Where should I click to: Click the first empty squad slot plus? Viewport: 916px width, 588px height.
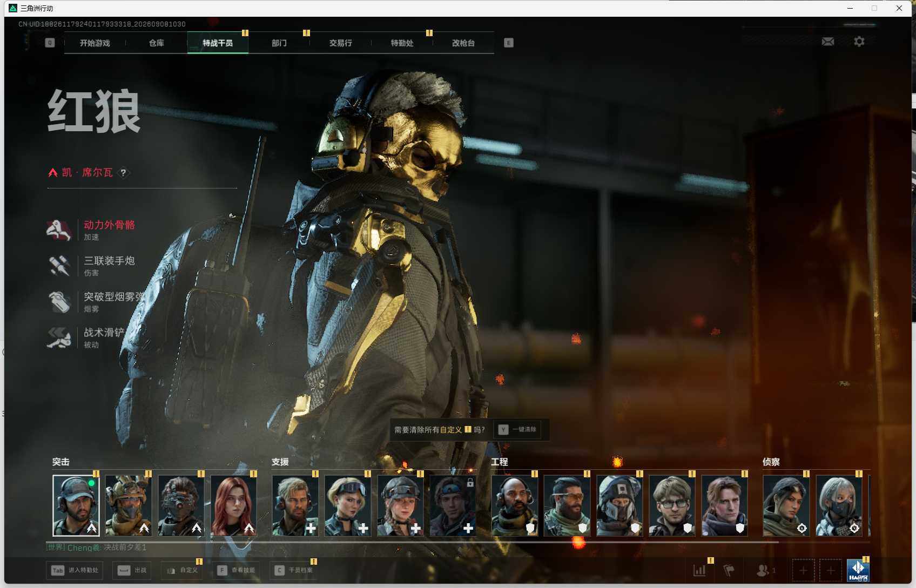click(x=803, y=570)
